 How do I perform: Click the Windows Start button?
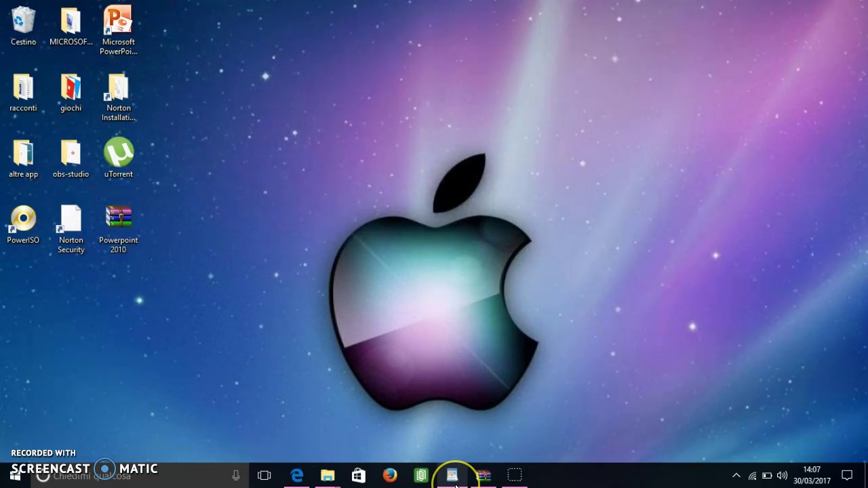coord(15,476)
